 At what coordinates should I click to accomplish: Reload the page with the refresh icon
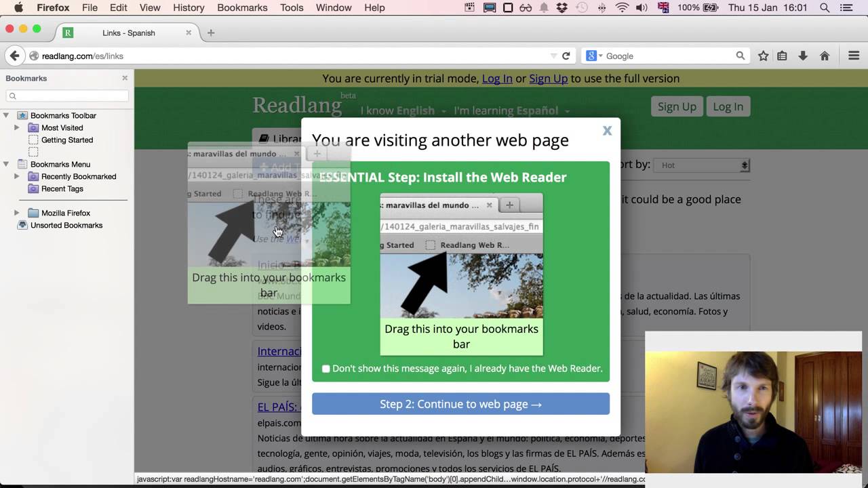coord(566,56)
